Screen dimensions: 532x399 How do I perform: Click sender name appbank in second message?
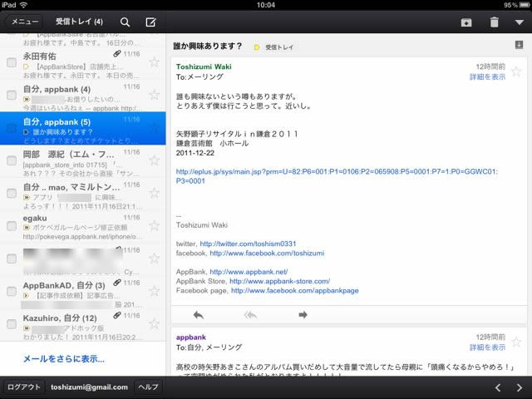tap(191, 337)
